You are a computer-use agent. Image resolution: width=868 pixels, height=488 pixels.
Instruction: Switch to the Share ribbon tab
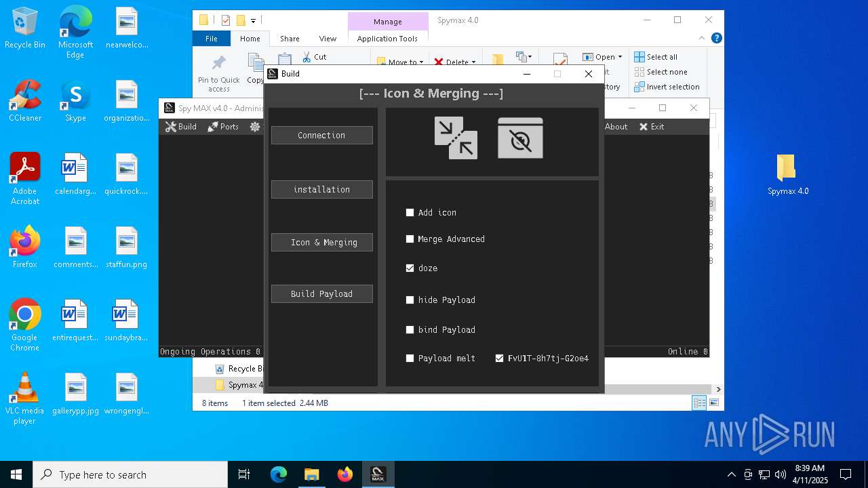tap(290, 39)
